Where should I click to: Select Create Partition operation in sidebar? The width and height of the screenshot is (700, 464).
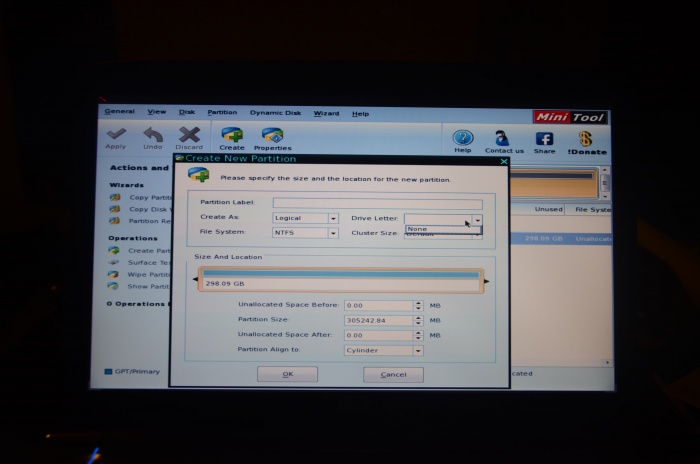pos(140,251)
